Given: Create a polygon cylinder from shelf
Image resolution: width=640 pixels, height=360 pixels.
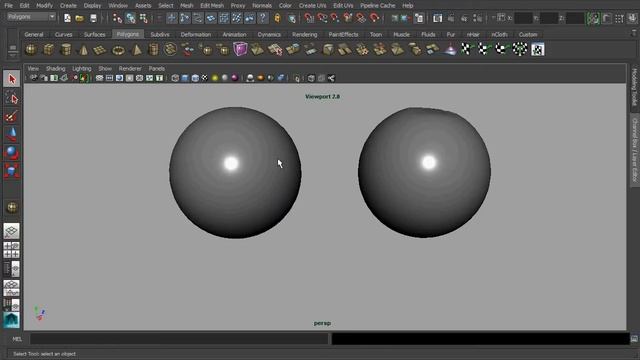Looking at the screenshot, I should (66, 50).
